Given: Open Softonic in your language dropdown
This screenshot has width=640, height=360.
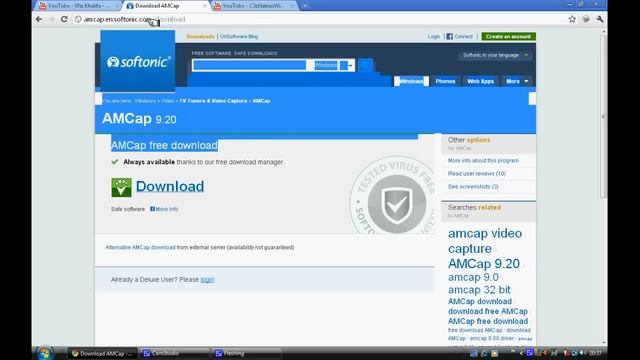Looking at the screenshot, I should [495, 55].
